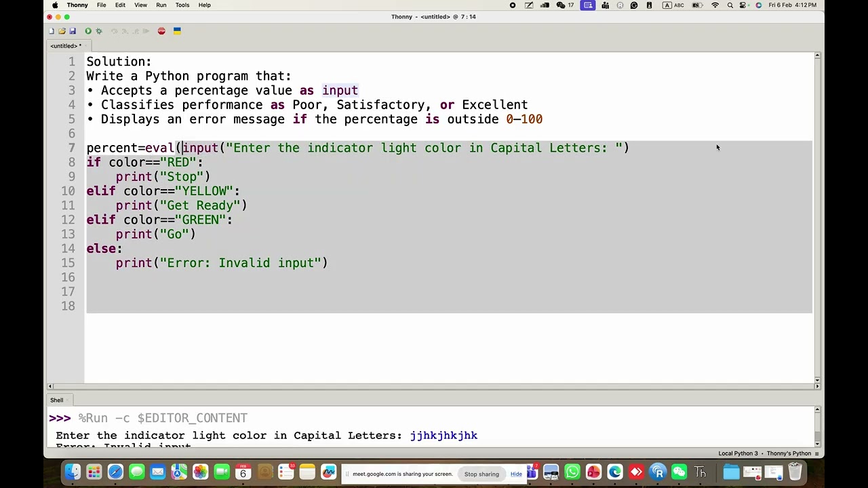Click the grayed Step out icon

(135, 31)
